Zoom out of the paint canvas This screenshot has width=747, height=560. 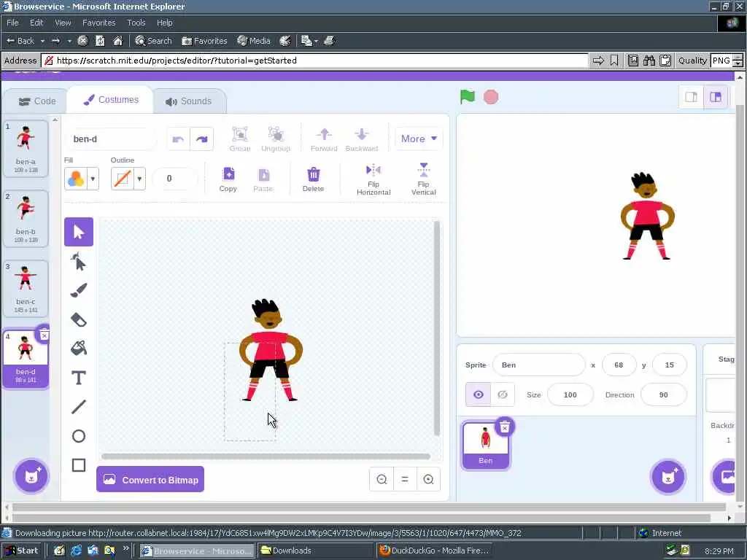(382, 480)
